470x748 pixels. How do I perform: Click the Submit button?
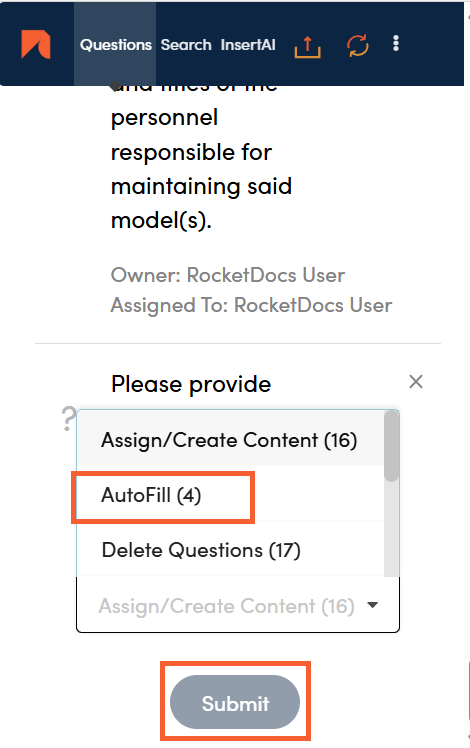tap(235, 702)
